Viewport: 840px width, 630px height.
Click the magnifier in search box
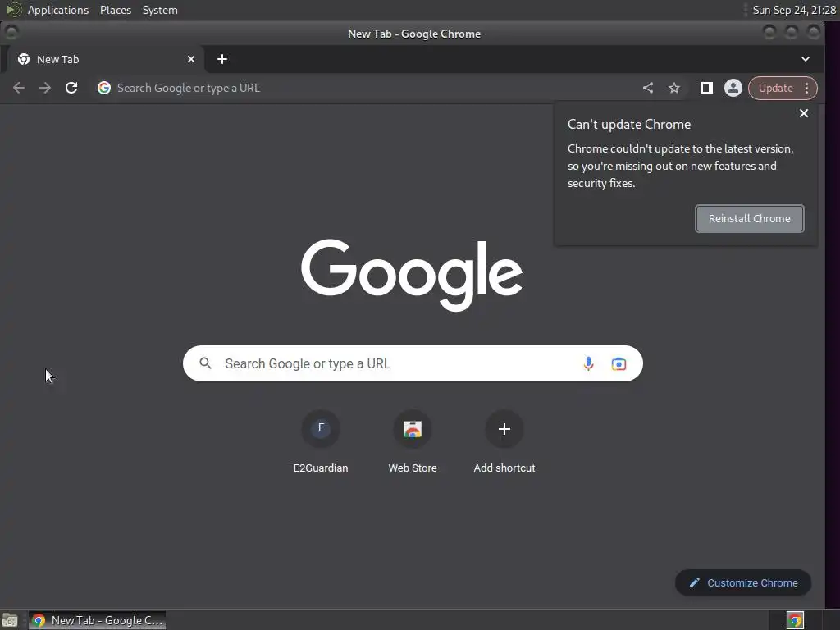[206, 363]
